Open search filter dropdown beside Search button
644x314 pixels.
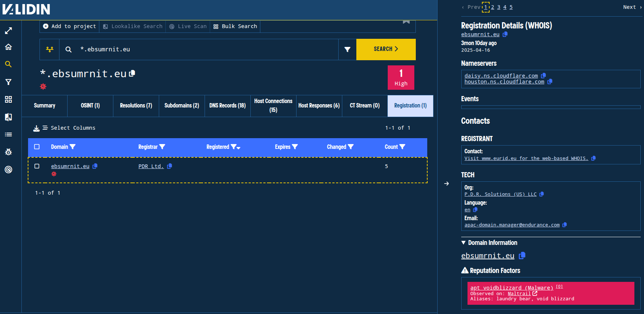[347, 49]
